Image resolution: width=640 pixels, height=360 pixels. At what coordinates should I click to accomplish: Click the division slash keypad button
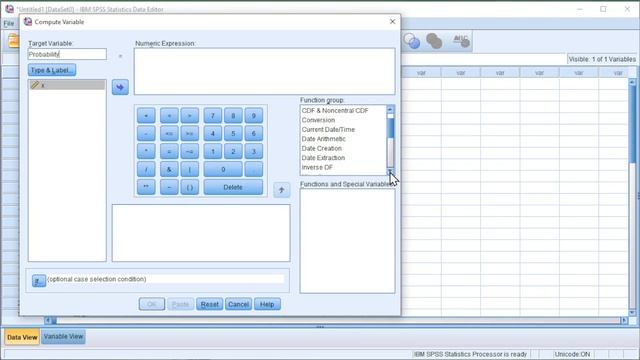[x=146, y=169]
